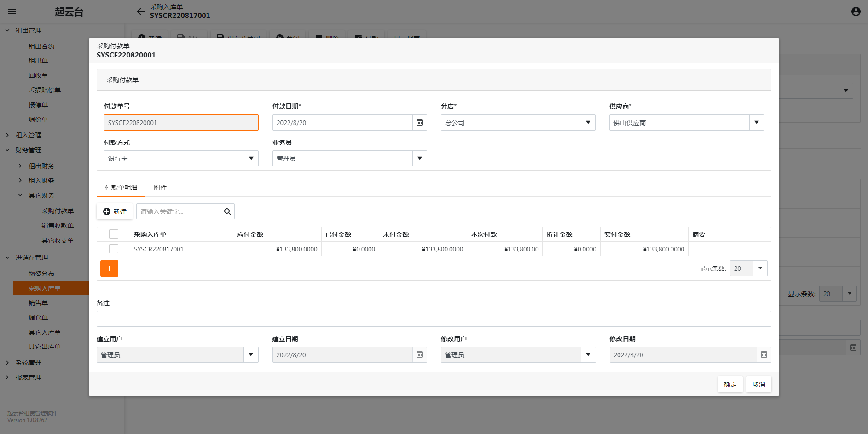The image size is (868, 434).
Task: Open the 分店 dropdown arrow
Action: [588, 122]
